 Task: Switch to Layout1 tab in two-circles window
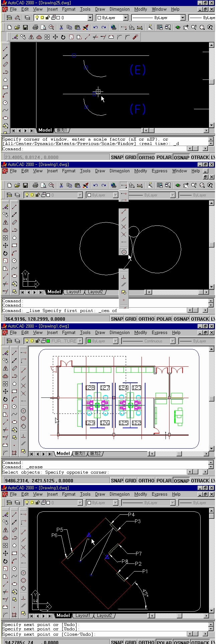click(x=74, y=292)
